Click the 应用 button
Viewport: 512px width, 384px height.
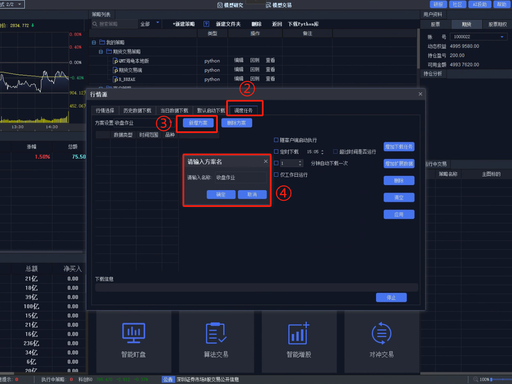tap(399, 214)
